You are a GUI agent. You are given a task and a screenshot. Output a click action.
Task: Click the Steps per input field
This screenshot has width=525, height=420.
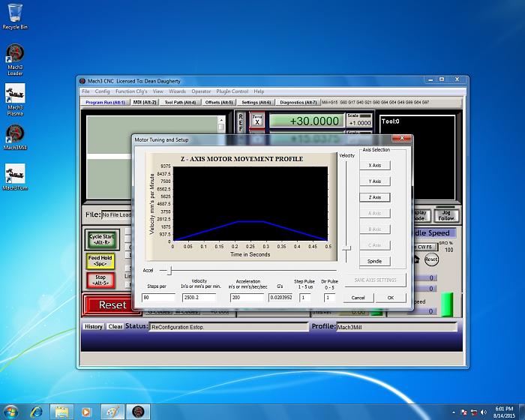tap(158, 298)
